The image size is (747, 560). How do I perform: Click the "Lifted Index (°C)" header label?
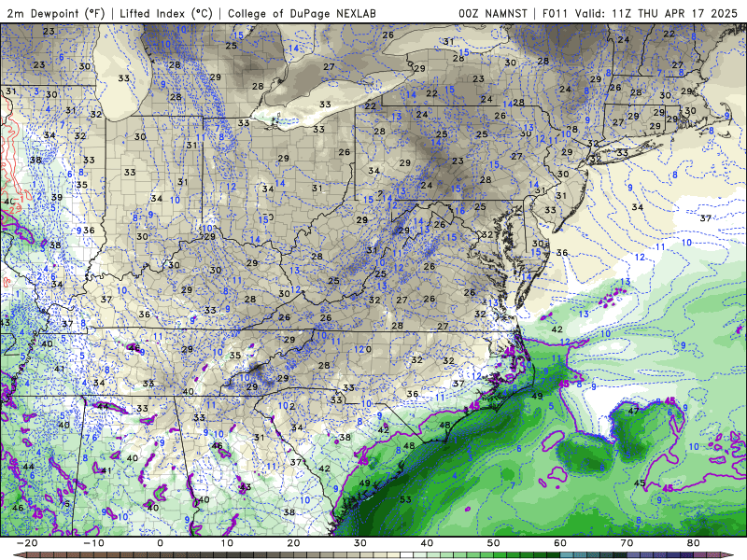pos(166,13)
